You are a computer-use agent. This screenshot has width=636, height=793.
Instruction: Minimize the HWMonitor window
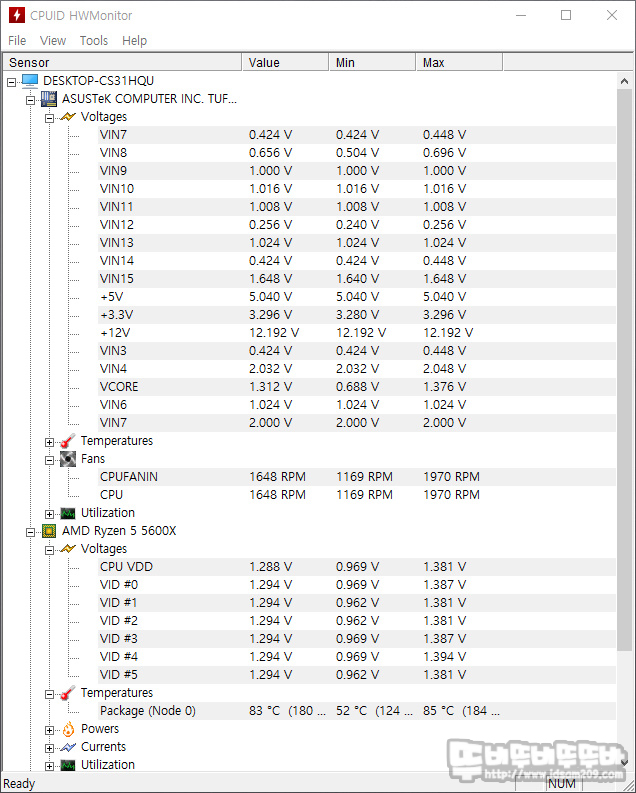click(521, 15)
